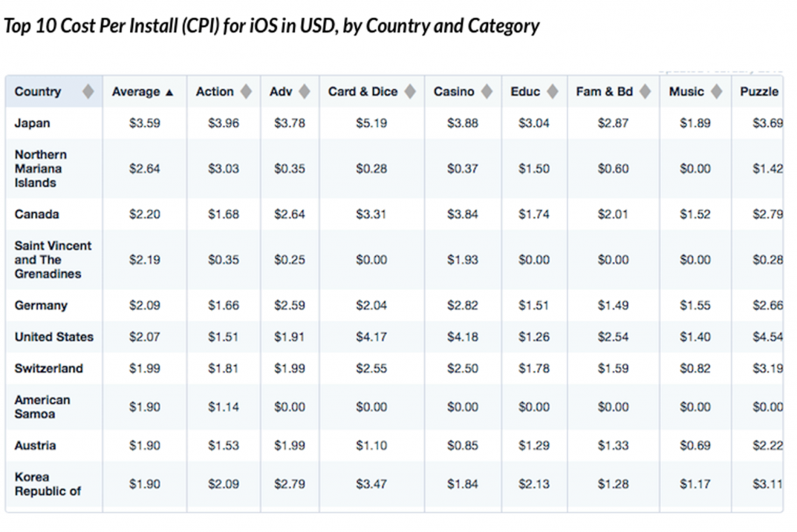Click the Country column header label
The height and width of the screenshot is (532, 797).
click(x=37, y=92)
